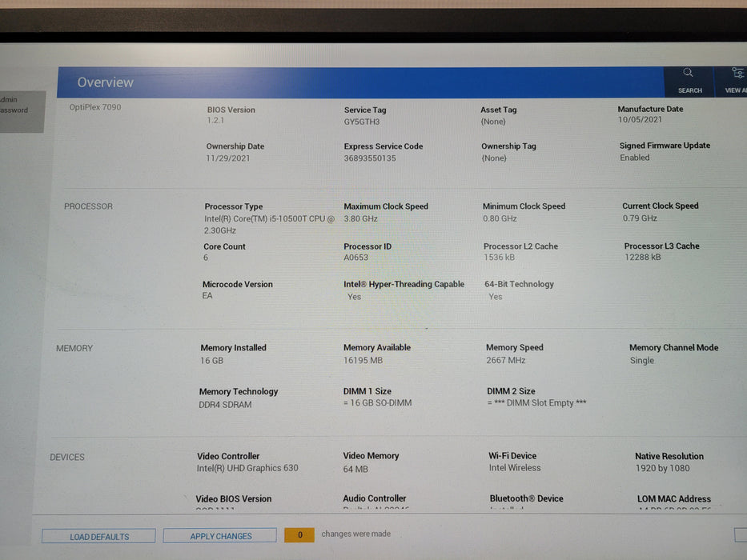Select the Service Tag value GY5GTH3
Viewport: 747px width, 560px height.
(362, 122)
